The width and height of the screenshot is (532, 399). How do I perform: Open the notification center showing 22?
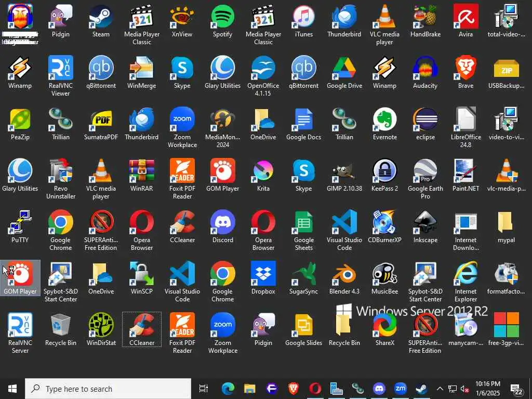517,390
